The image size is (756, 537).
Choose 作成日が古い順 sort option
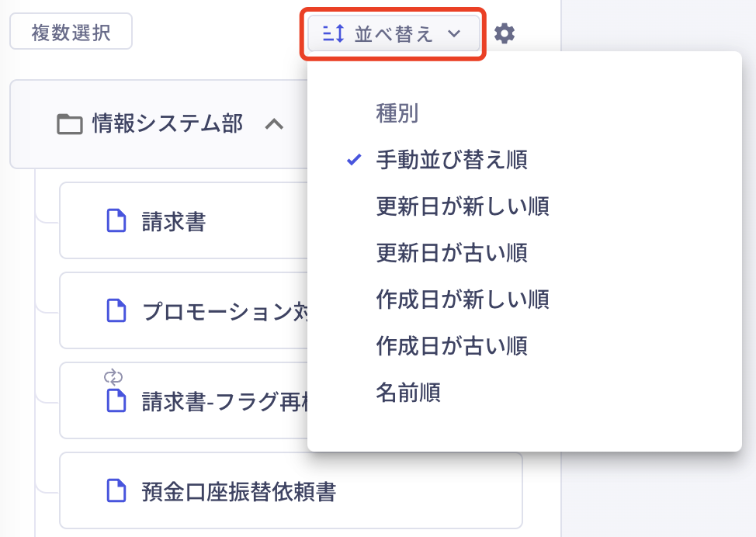(x=451, y=345)
